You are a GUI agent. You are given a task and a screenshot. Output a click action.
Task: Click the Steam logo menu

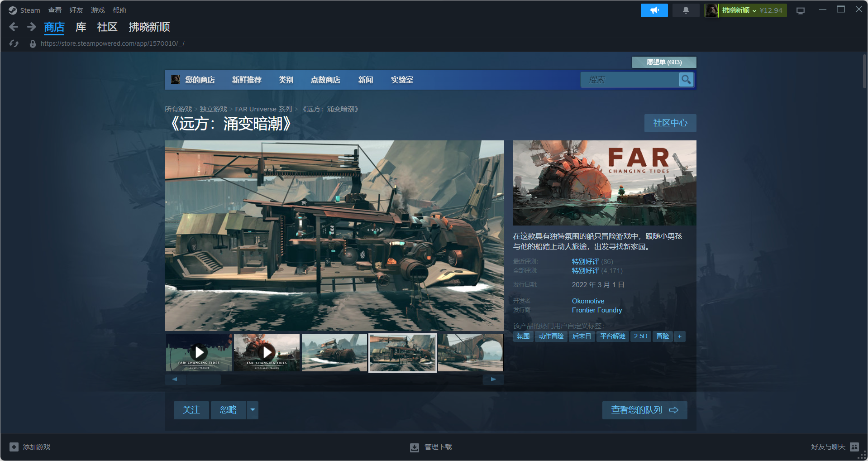pos(24,10)
